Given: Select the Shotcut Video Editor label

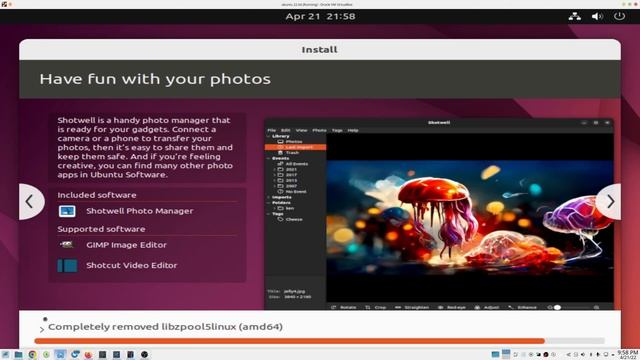Looking at the screenshot, I should pos(132,265).
